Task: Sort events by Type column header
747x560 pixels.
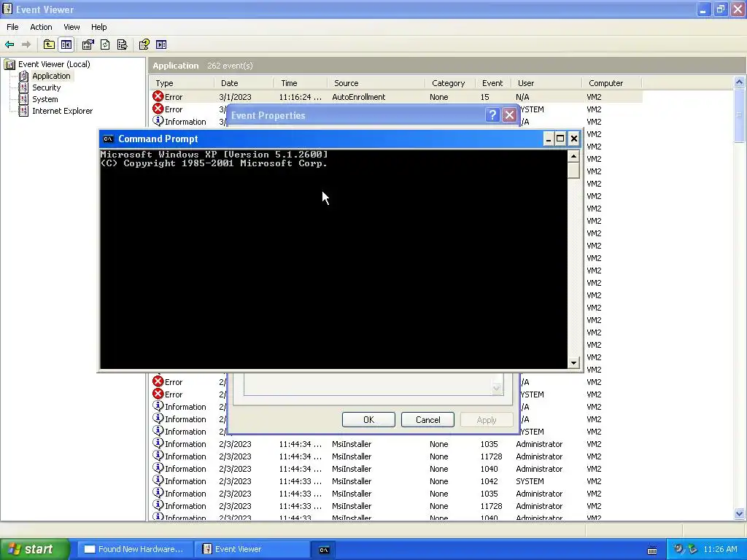Action: 182,83
